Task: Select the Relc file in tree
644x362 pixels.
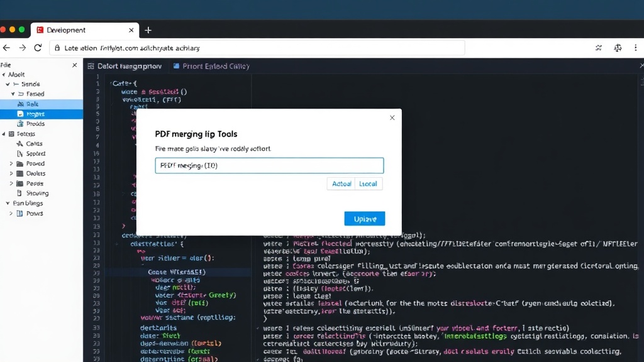Action: 41,104
